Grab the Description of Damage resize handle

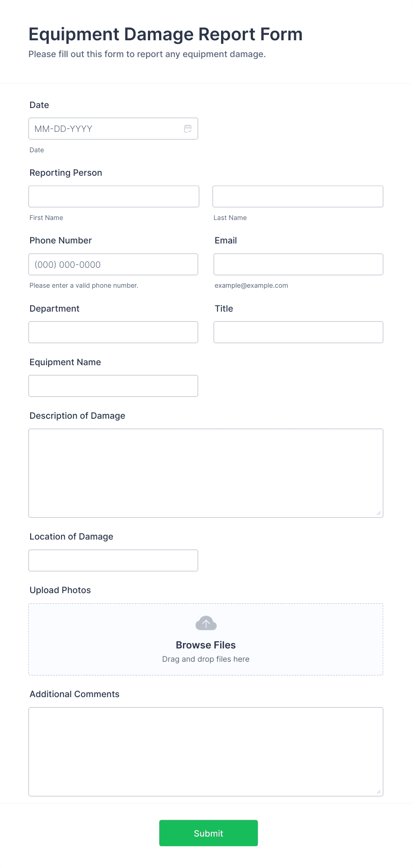[379, 513]
